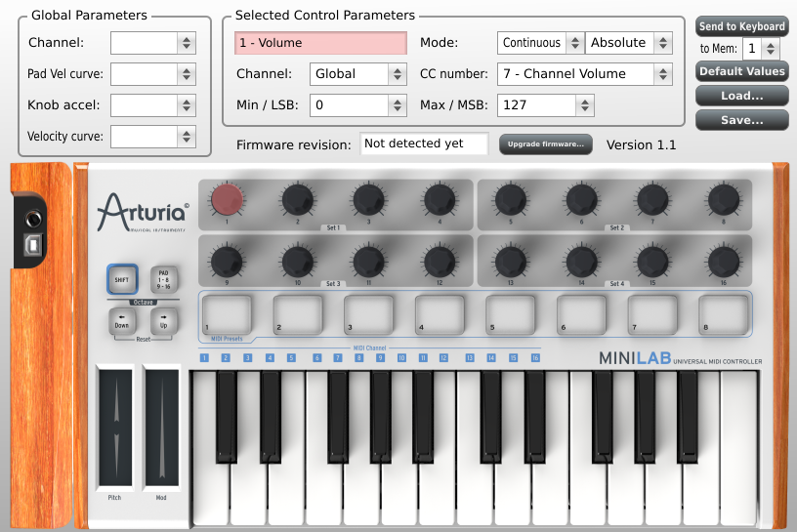Image resolution: width=797 pixels, height=532 pixels.
Task: Select pad 3 on the controller
Action: (x=368, y=314)
